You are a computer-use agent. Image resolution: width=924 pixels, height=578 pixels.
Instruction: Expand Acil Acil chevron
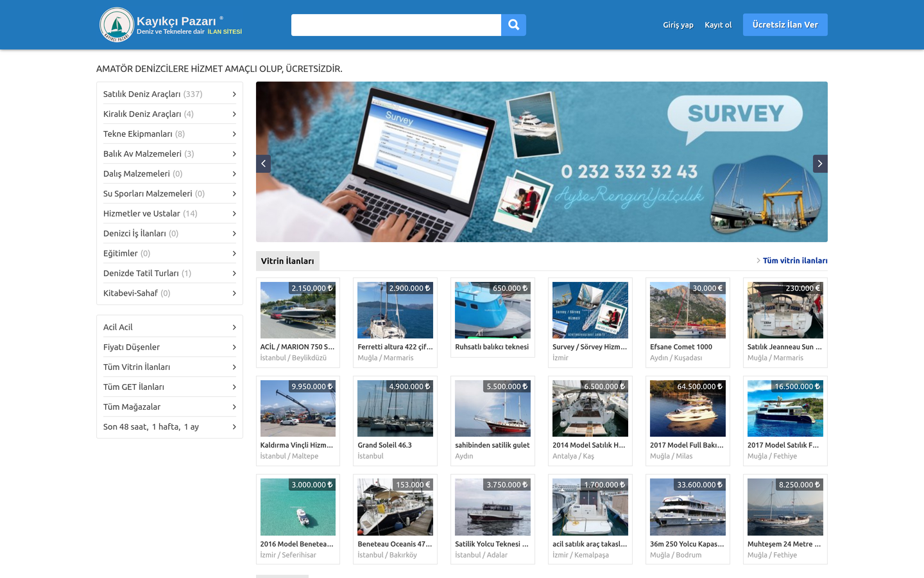pyautogui.click(x=234, y=327)
